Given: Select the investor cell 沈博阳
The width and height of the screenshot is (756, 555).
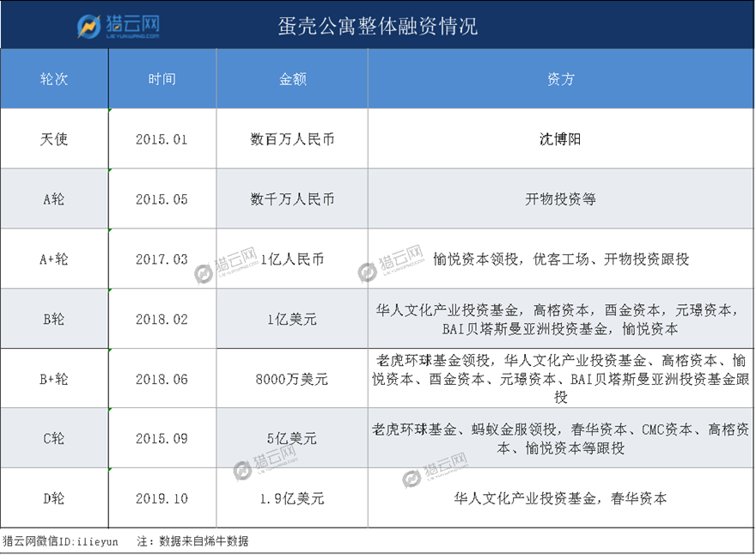Looking at the screenshot, I should [x=561, y=139].
